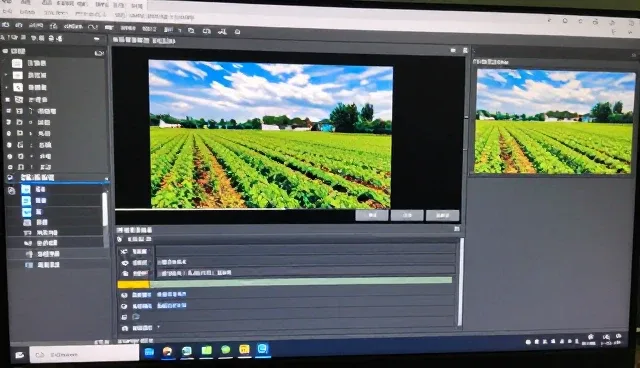Click the minus button on the left panel toolbar
The image size is (640, 368).
(97, 39)
